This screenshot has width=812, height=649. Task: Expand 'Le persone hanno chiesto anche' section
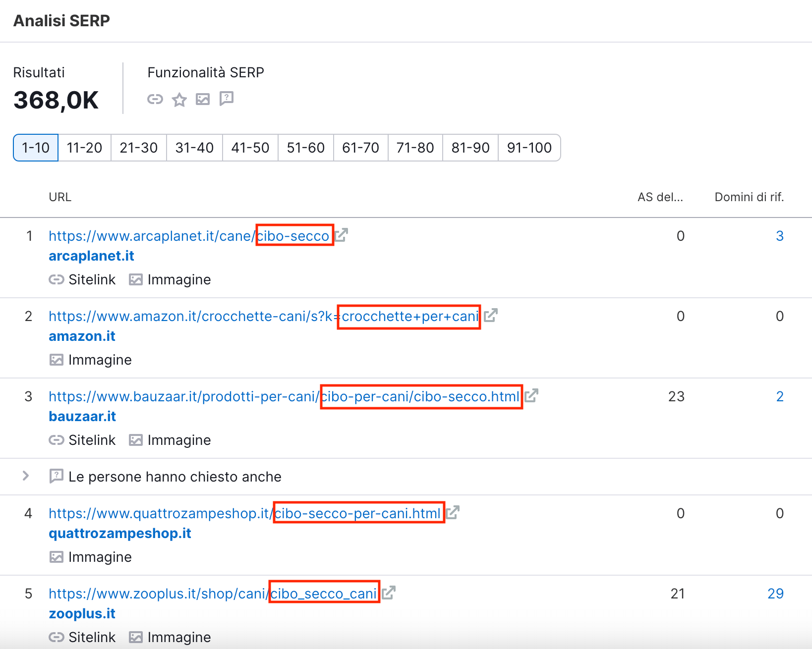(25, 476)
